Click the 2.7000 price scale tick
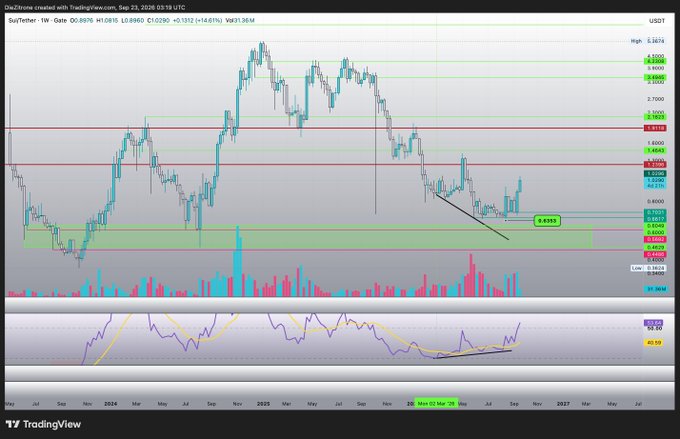Image resolution: width=680 pixels, height=439 pixels. [655, 99]
